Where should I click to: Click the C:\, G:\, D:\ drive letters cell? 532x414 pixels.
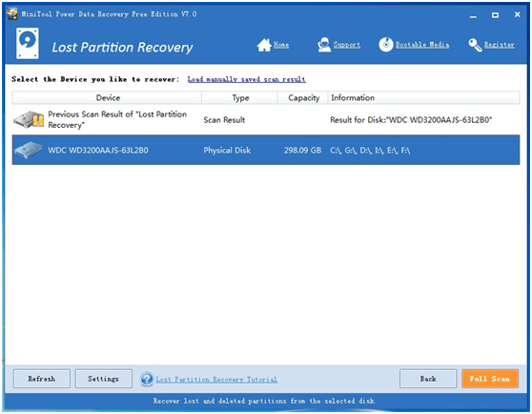click(370, 151)
